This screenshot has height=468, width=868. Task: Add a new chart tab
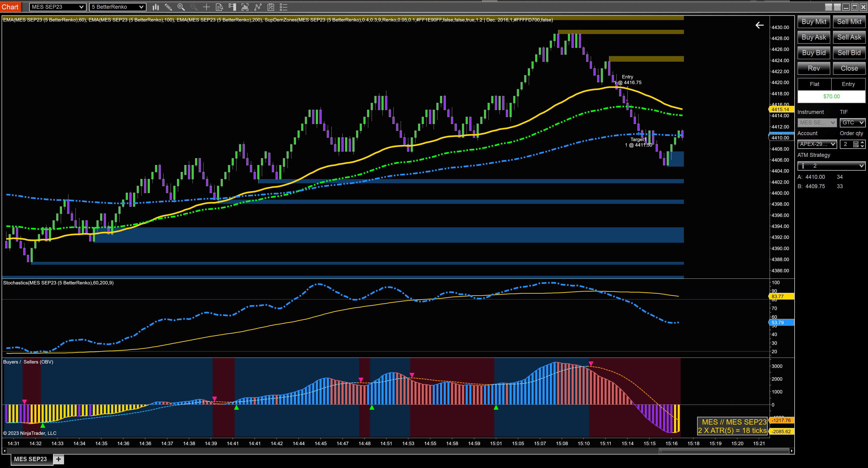tap(59, 459)
